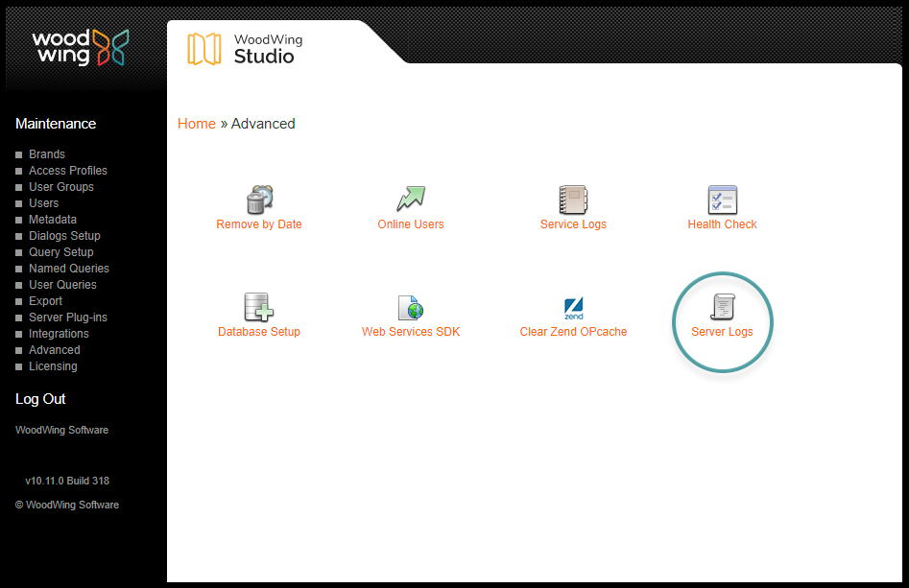Select Licensing in the sidebar
This screenshot has height=588, width=909.
53,366
